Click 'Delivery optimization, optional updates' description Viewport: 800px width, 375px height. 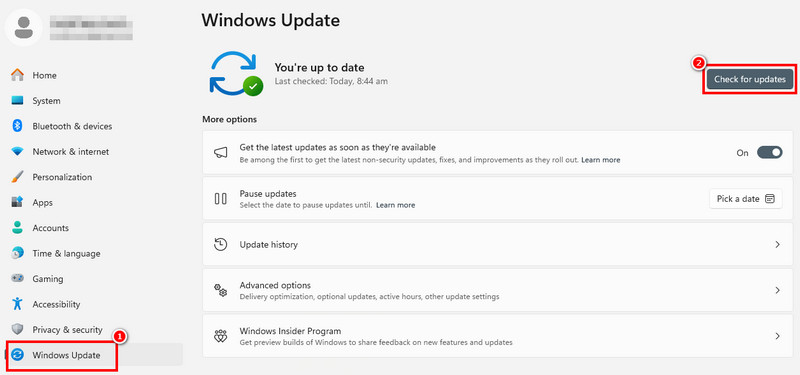[x=369, y=296]
